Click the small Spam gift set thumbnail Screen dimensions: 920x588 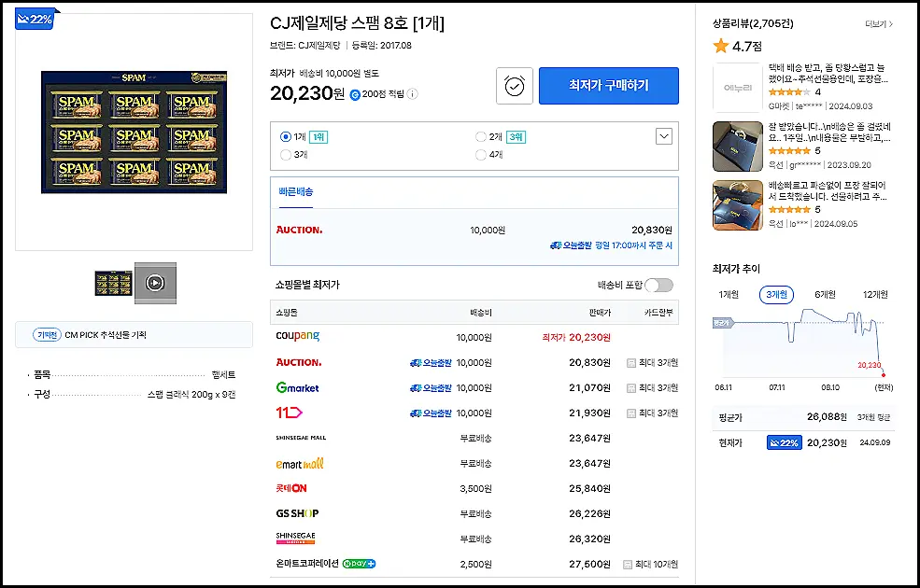point(113,281)
